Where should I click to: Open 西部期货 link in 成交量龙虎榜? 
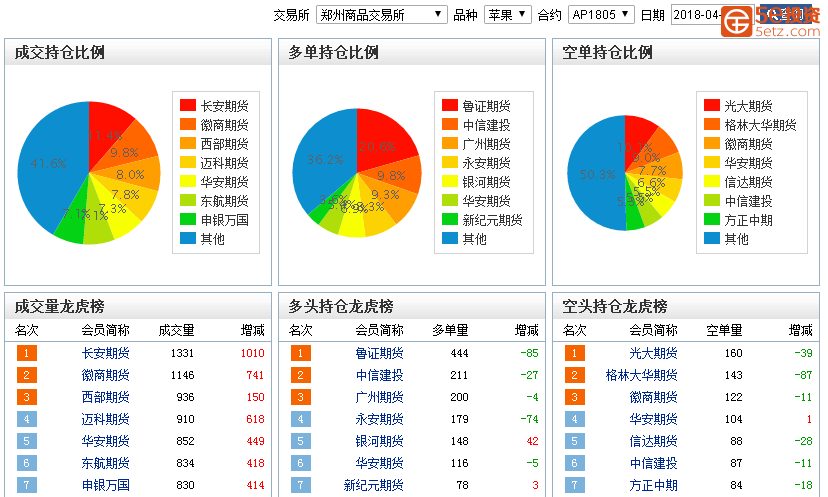(x=105, y=397)
